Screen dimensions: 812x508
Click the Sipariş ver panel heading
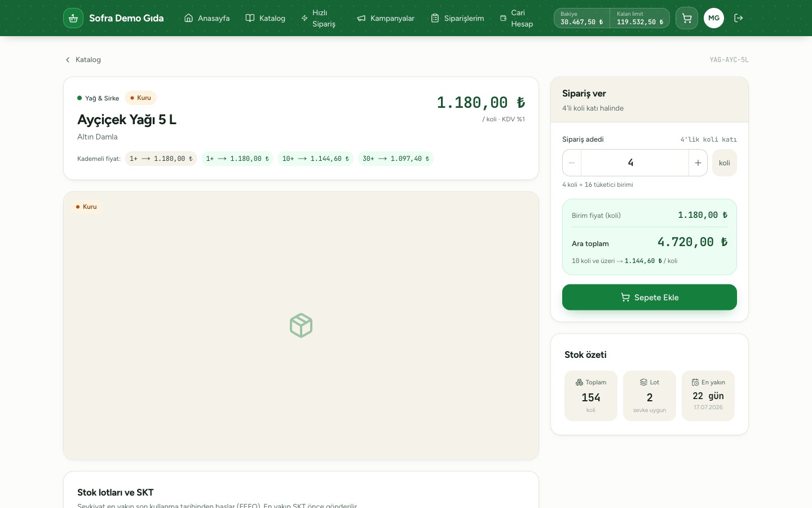tap(584, 94)
